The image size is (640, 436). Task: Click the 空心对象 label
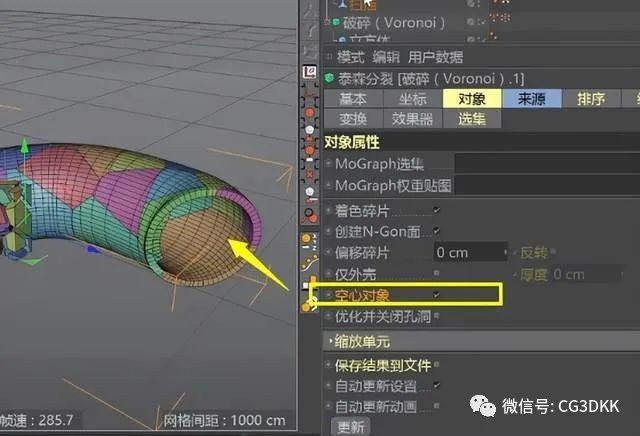pos(362,295)
